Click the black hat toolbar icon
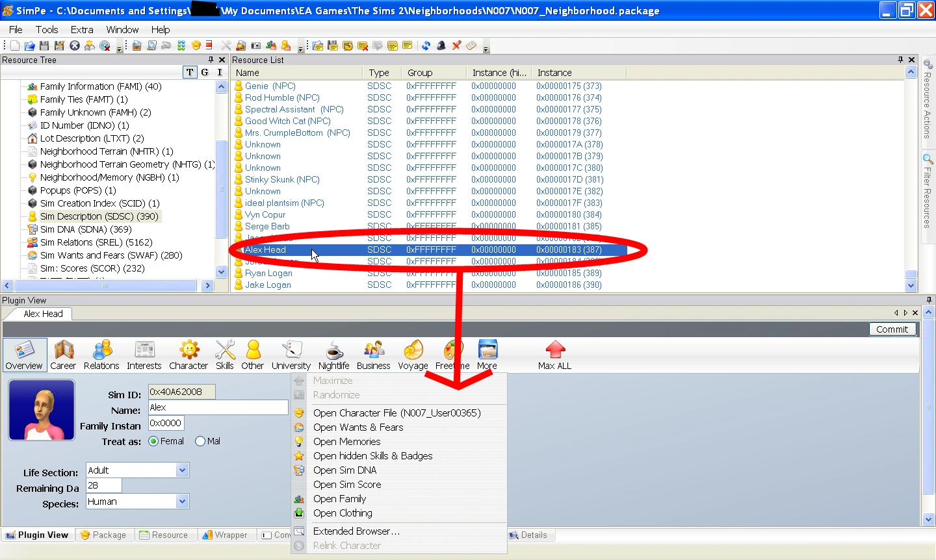Image resolution: width=936 pixels, height=560 pixels. (x=441, y=45)
